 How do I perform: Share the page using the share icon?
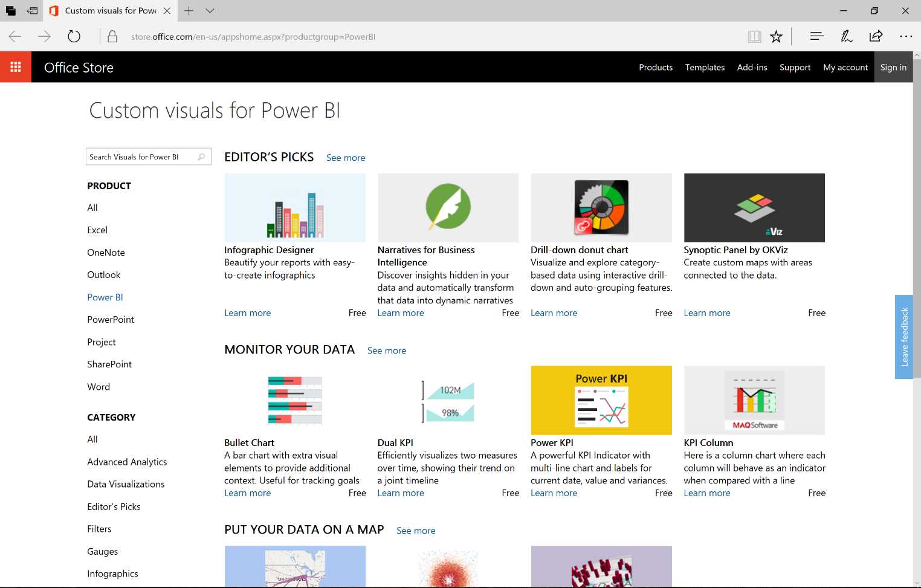pyautogui.click(x=876, y=36)
